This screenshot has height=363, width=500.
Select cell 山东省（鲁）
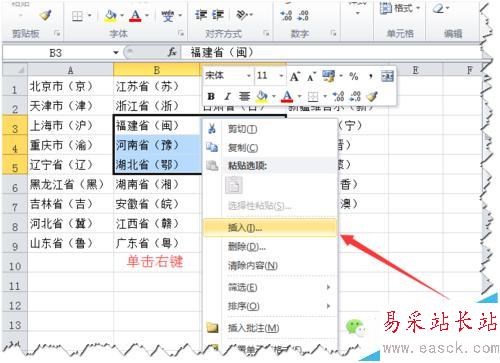coord(70,243)
